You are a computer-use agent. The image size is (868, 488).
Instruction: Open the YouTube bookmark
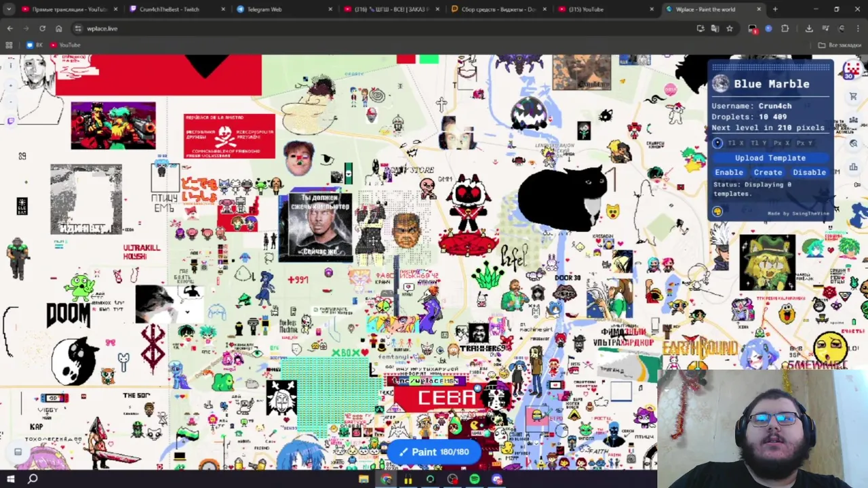pos(65,45)
